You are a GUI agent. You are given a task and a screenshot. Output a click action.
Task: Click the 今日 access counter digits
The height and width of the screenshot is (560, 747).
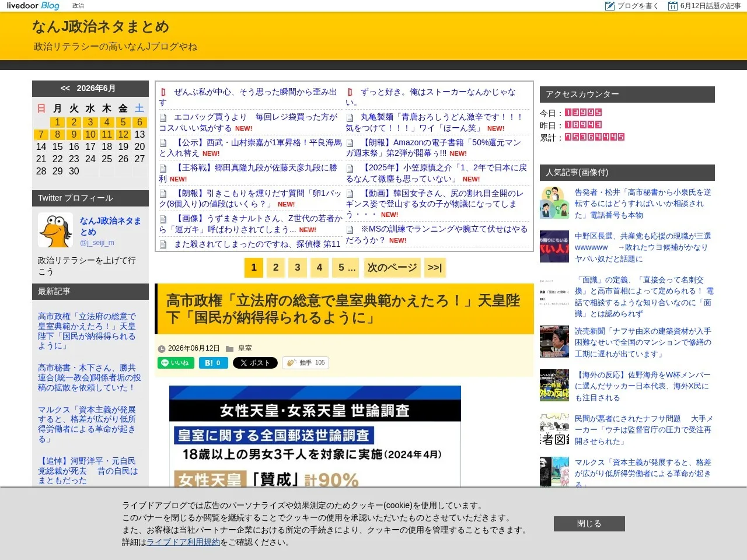(x=583, y=113)
